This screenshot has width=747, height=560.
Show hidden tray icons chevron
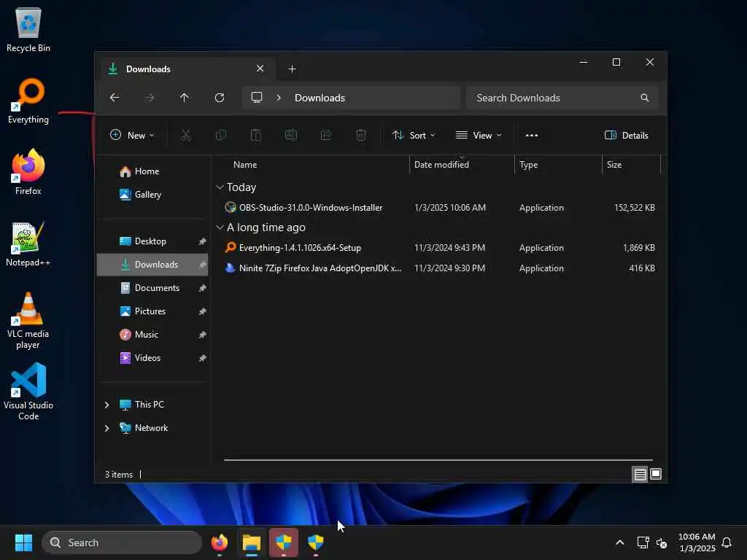(x=620, y=542)
